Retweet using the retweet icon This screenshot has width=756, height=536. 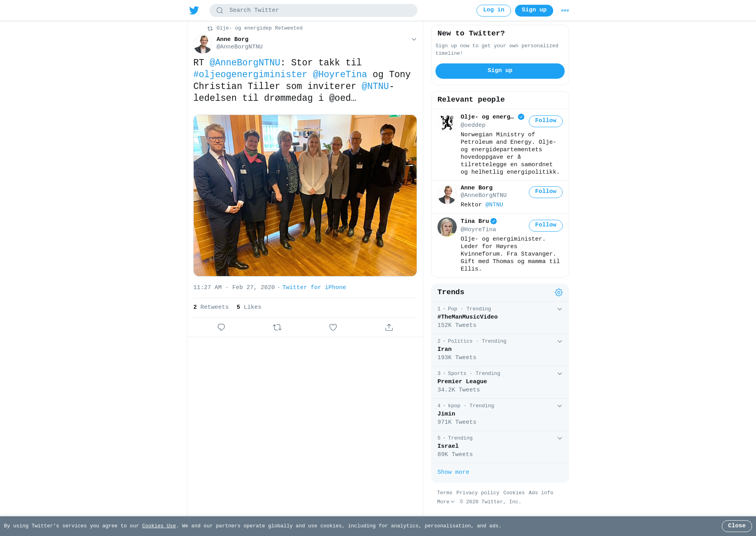tap(277, 327)
